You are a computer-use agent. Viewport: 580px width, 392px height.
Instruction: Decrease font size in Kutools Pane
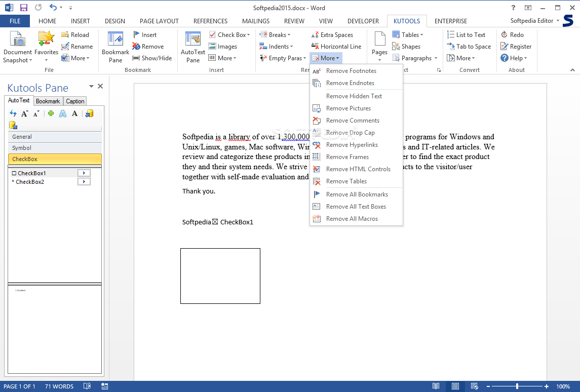pyautogui.click(x=36, y=113)
